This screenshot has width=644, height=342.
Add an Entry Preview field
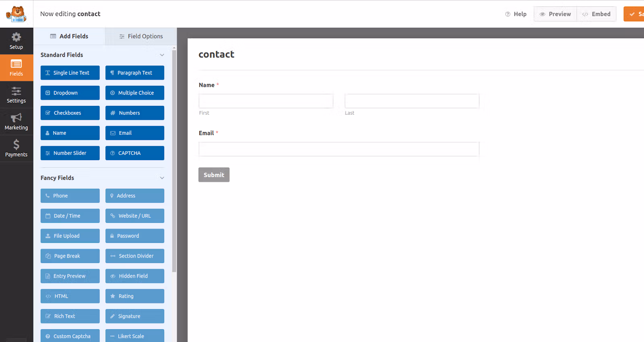click(70, 276)
